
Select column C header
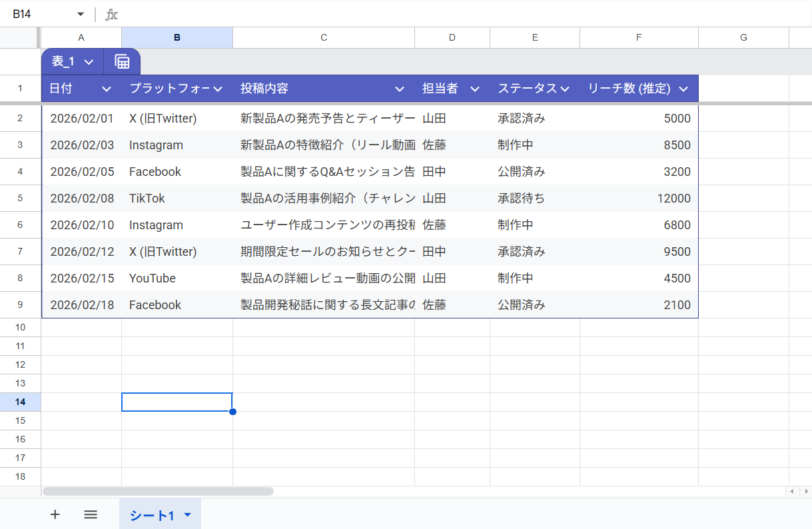click(x=324, y=38)
